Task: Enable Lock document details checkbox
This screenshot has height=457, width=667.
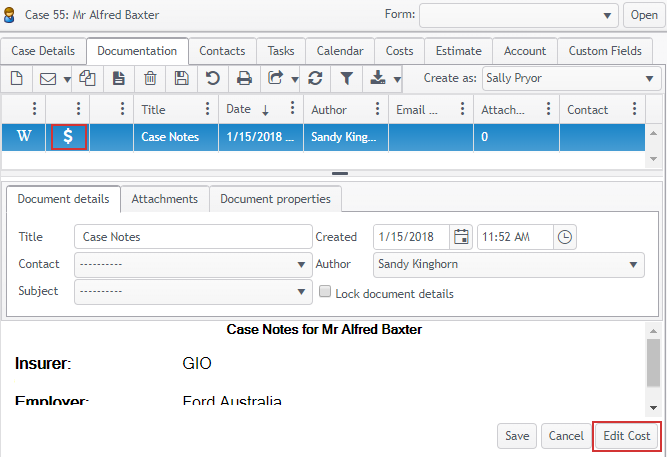Action: [x=325, y=293]
